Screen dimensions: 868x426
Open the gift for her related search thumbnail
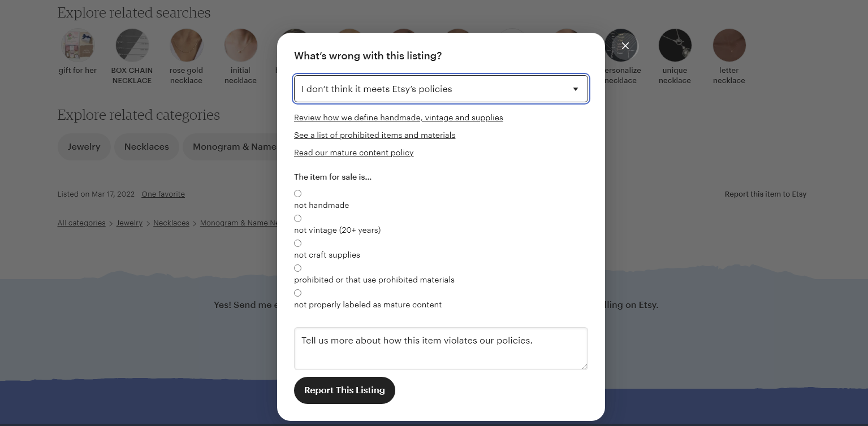77,45
